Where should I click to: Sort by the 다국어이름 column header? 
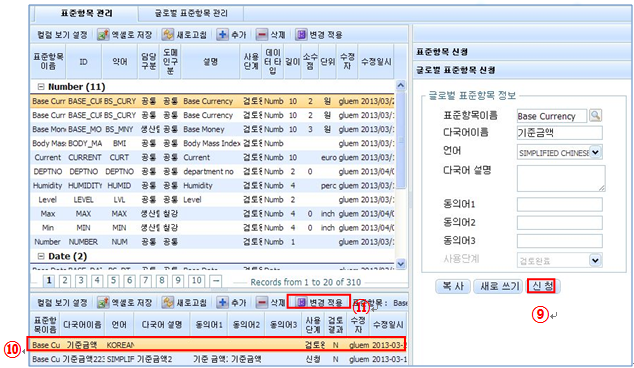coord(82,324)
